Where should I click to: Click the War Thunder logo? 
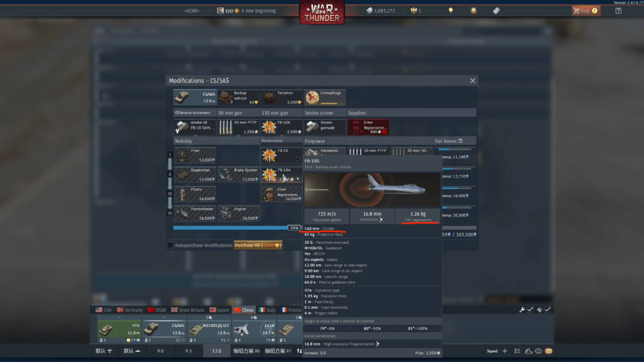[x=322, y=12]
